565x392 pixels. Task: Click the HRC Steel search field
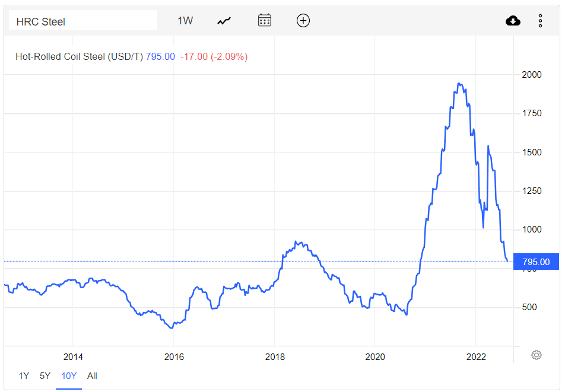(x=83, y=21)
